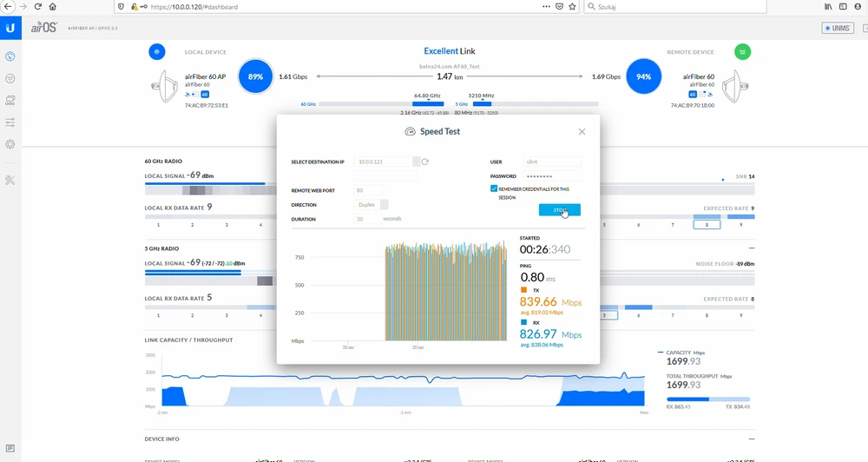This screenshot has height=462, width=868.
Task: Click the browser Forward arrow
Action: click(23, 7)
